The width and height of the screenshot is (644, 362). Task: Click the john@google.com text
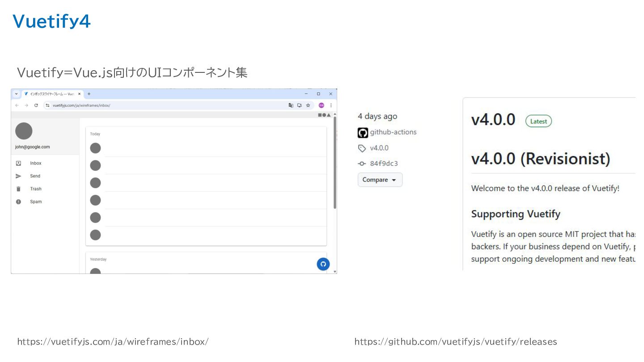tap(33, 147)
